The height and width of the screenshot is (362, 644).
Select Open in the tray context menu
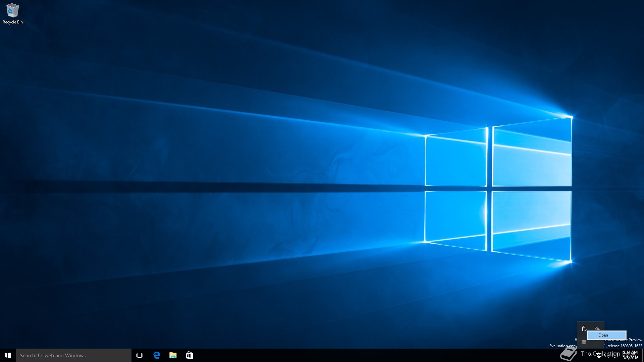point(606,335)
